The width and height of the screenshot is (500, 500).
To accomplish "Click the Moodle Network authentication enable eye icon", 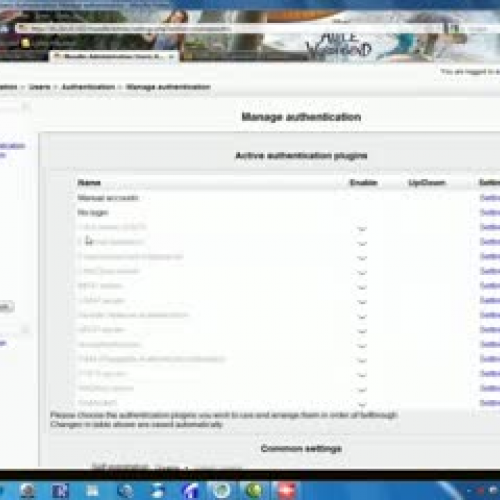I will pyautogui.click(x=362, y=317).
